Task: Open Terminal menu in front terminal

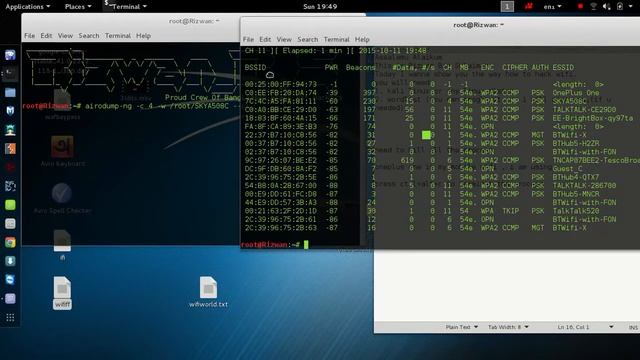Action: [336, 40]
